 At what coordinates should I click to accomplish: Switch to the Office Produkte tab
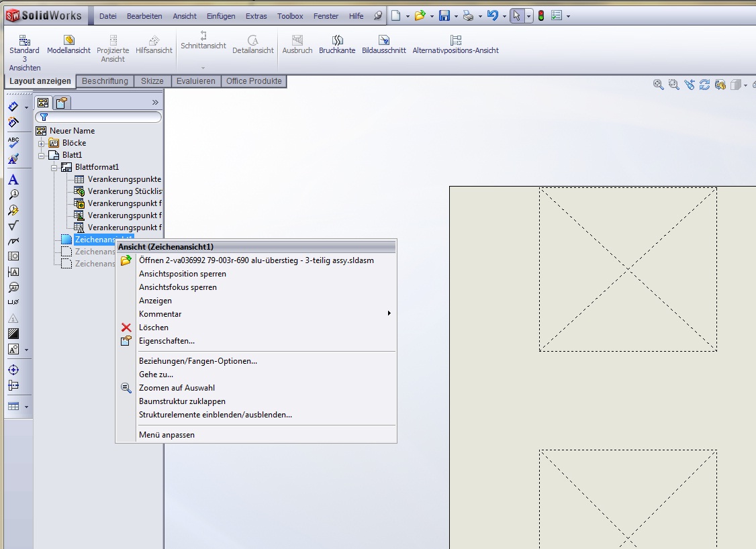[254, 81]
